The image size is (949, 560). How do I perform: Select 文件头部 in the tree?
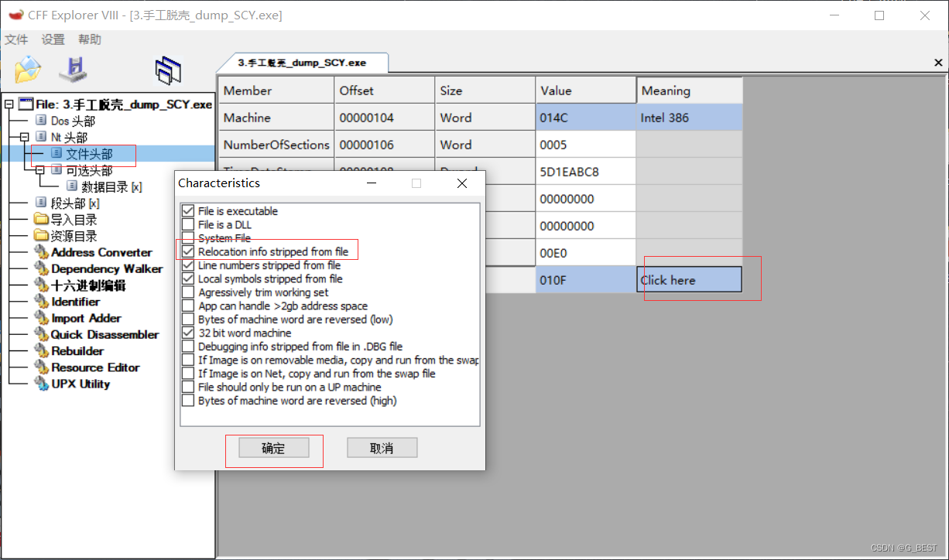click(89, 154)
